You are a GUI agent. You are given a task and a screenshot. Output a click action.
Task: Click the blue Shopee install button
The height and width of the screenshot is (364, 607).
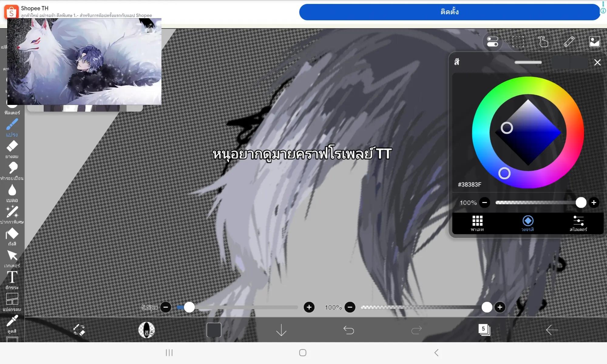click(x=449, y=12)
